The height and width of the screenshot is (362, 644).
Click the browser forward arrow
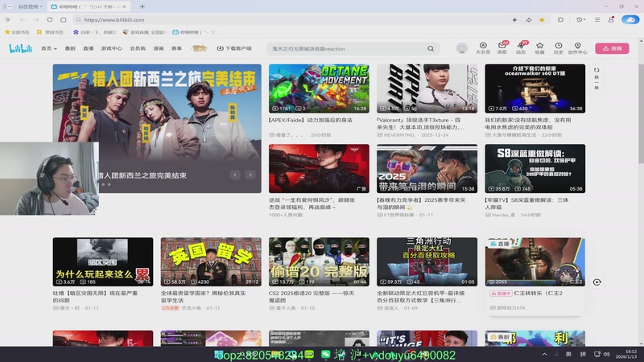click(36, 19)
